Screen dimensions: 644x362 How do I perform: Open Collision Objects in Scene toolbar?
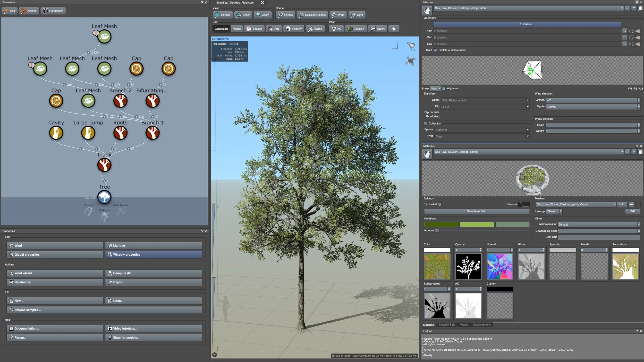pyautogui.click(x=312, y=15)
